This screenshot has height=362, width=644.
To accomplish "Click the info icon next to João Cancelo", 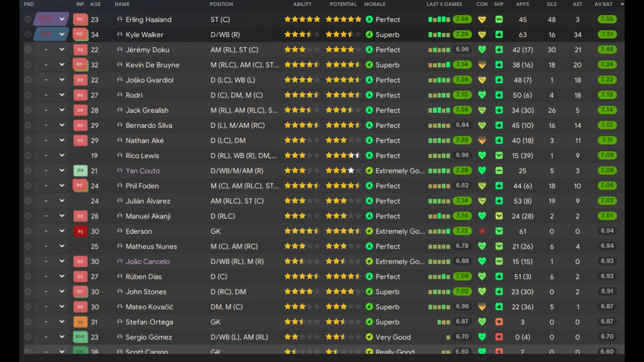I will (120, 261).
